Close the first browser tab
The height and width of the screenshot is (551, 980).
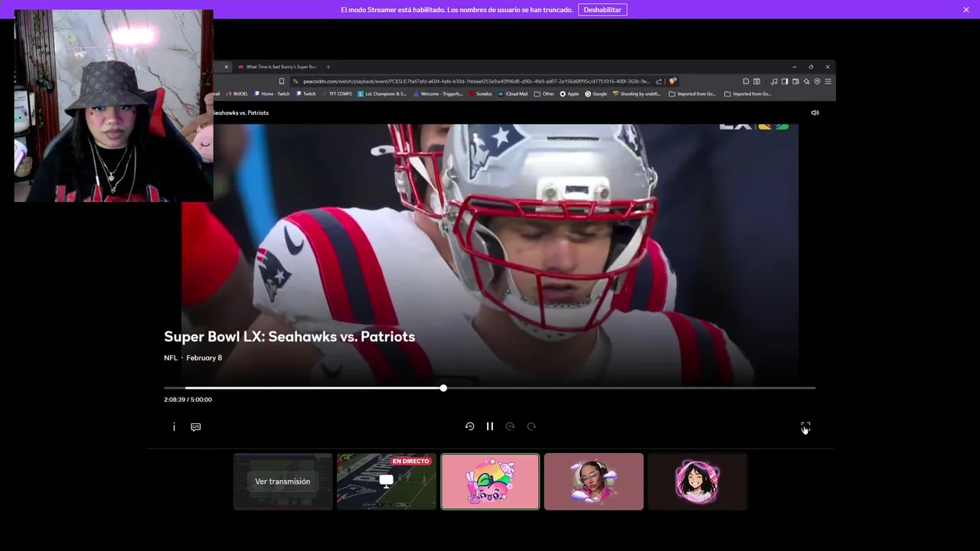pyautogui.click(x=226, y=67)
